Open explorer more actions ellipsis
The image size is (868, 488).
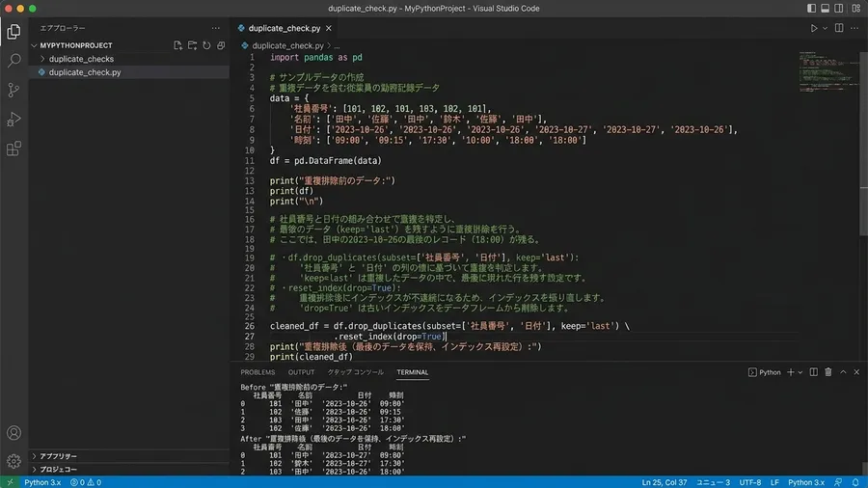[215, 28]
